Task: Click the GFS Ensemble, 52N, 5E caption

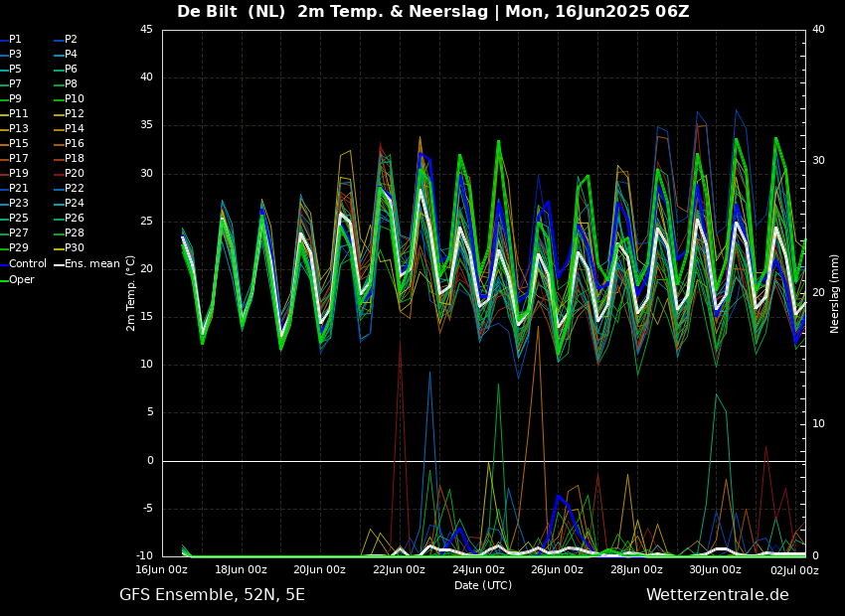Action: pos(212,595)
